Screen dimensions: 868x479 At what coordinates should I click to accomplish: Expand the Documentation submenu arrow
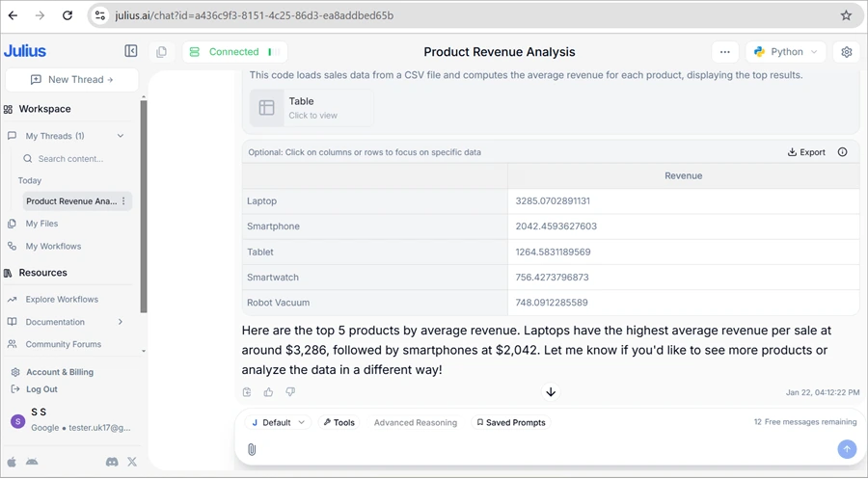121,322
